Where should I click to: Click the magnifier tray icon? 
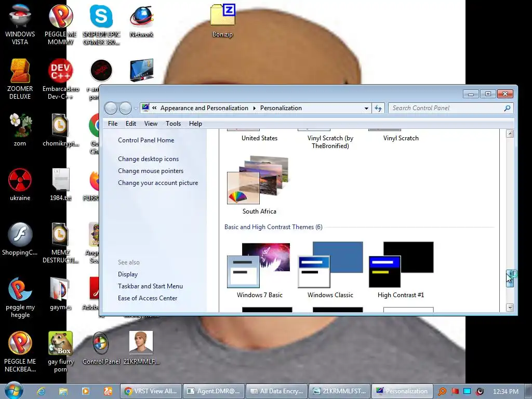coord(442,391)
